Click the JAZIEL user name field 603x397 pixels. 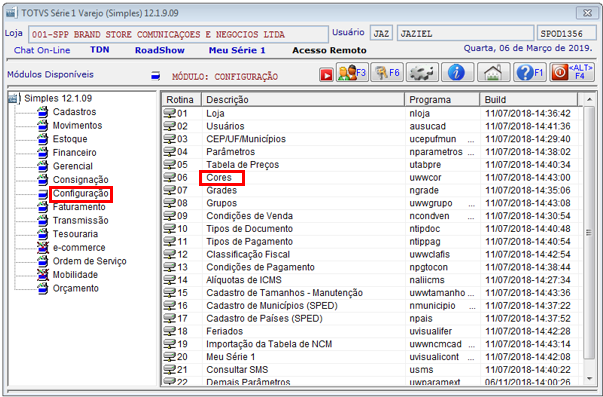[465, 33]
